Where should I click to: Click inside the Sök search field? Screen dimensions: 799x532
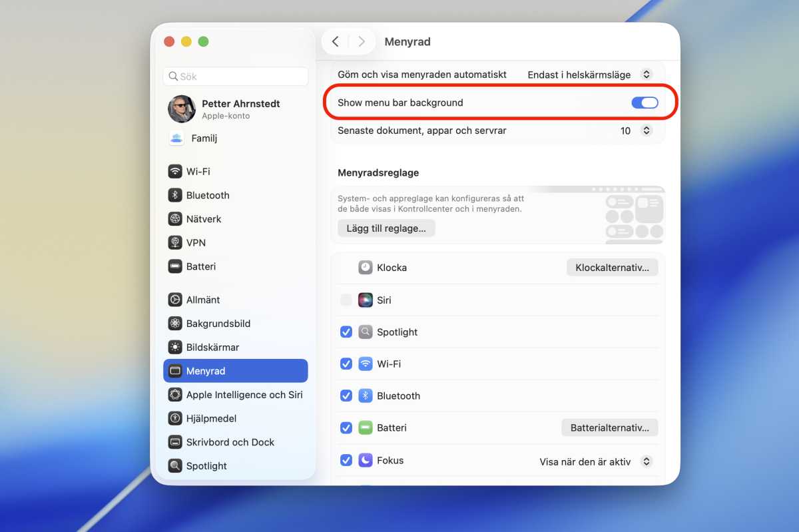click(235, 77)
